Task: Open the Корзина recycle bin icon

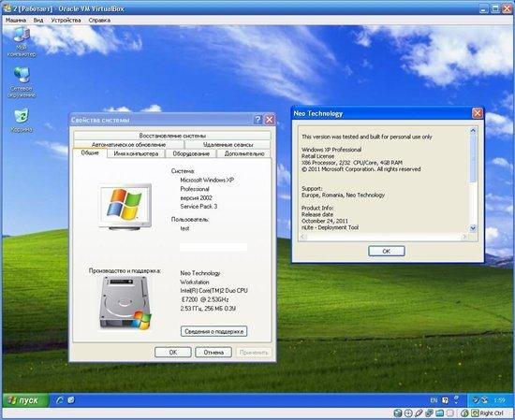Action: click(22, 121)
